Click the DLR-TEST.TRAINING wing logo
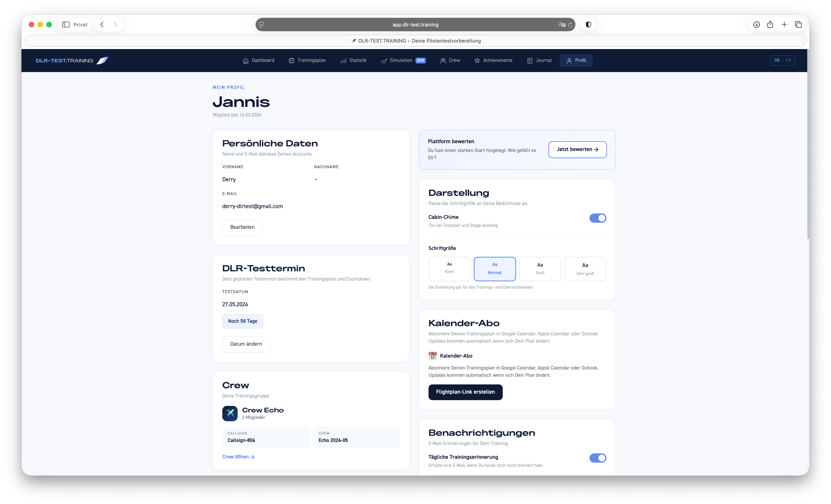831x504 pixels. click(x=102, y=60)
